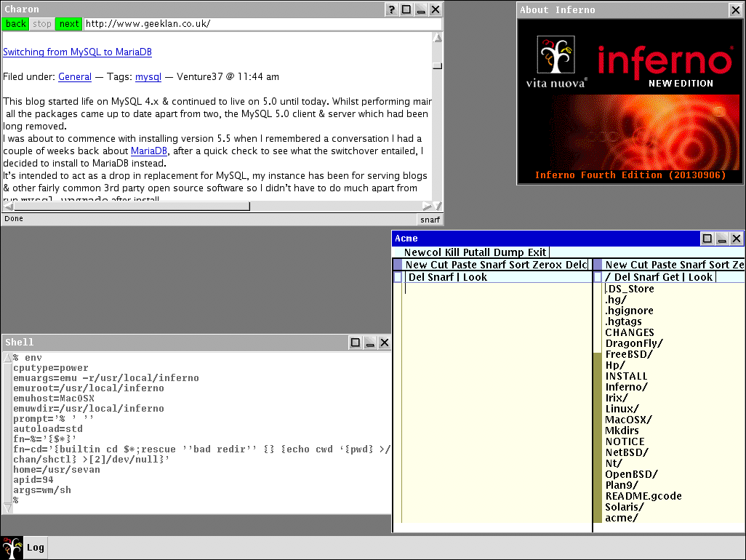Click the directory window's layout box in Acme
This screenshot has width=746, height=560.
click(598, 277)
